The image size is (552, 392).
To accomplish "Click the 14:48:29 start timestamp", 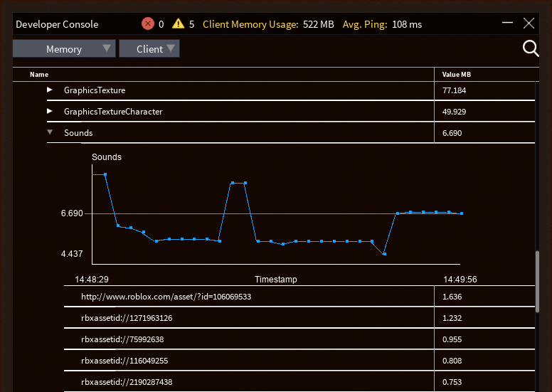I will [x=92, y=280].
